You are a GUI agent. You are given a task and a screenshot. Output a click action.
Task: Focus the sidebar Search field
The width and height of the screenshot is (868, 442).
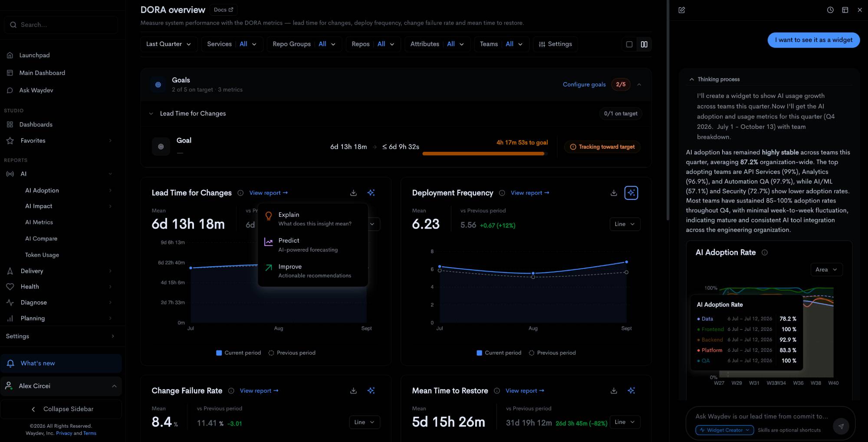[61, 25]
